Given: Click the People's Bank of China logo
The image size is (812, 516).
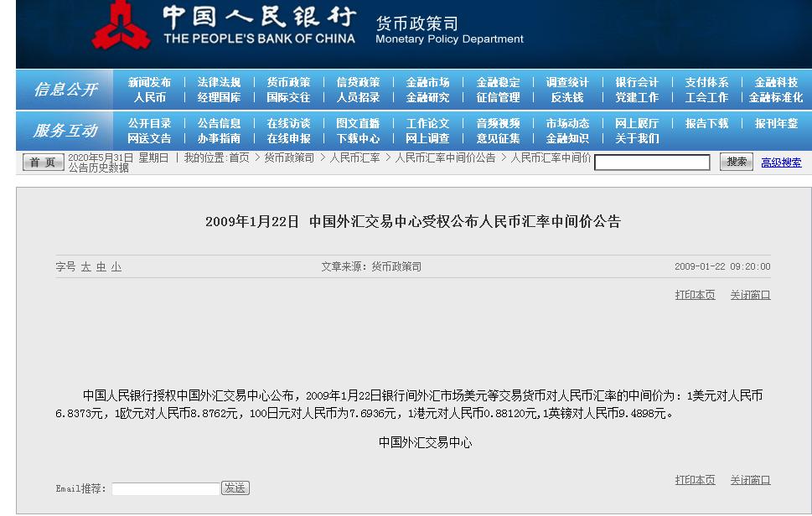Looking at the screenshot, I should 122,25.
